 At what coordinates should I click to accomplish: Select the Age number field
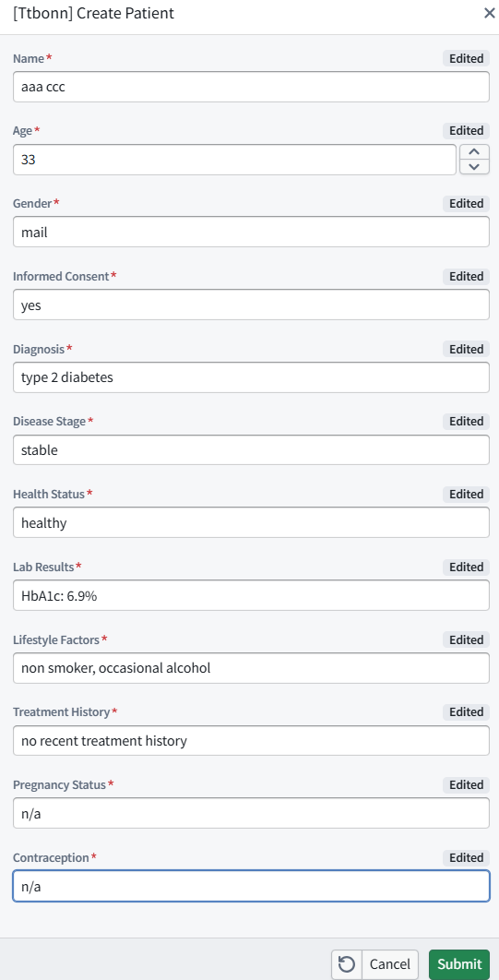click(235, 160)
